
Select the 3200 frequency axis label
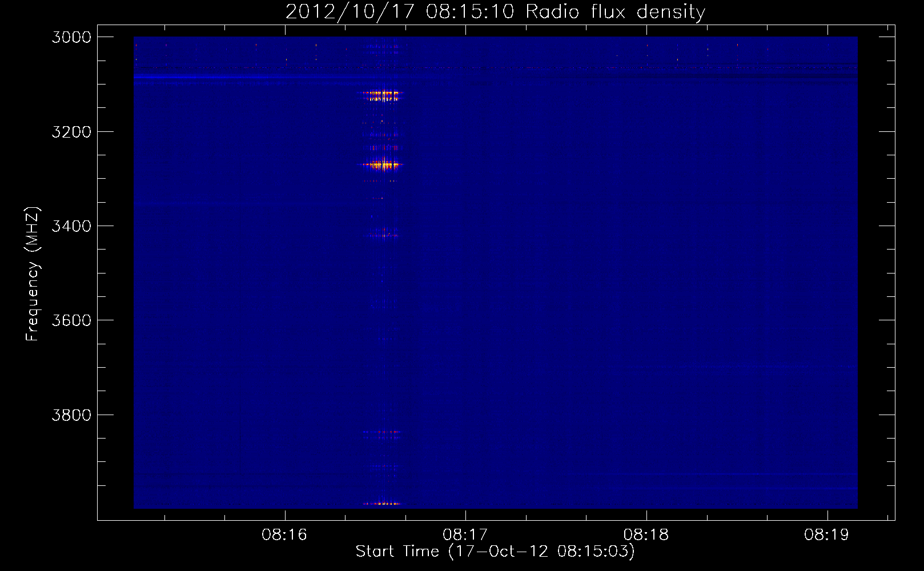pos(71,132)
